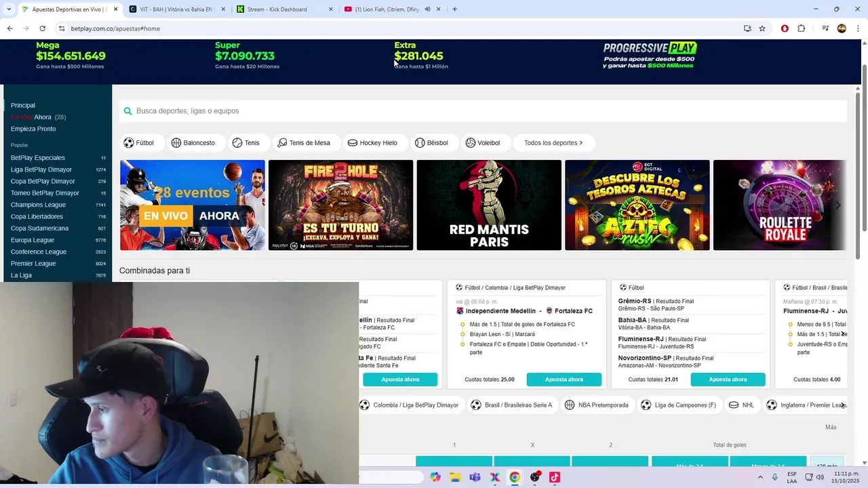Open Champions League in the sidebar
This screenshot has width=868, height=488.
(58, 205)
